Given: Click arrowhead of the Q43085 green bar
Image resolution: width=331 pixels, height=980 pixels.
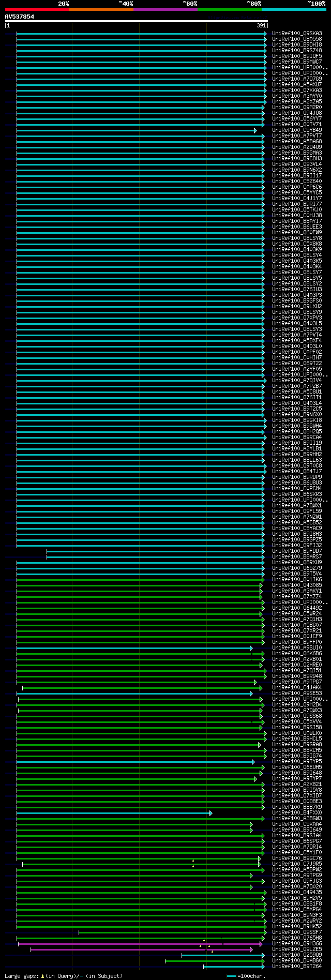Looking at the screenshot, I should pos(261,586).
